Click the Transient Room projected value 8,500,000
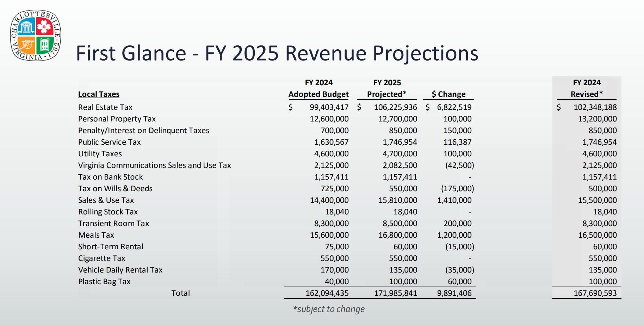 [400, 223]
